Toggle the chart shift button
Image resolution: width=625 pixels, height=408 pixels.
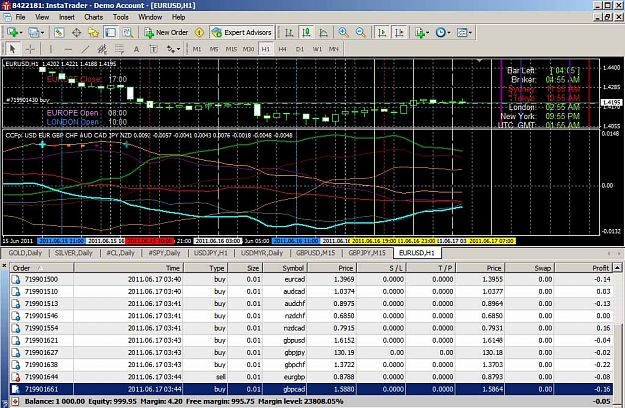399,33
